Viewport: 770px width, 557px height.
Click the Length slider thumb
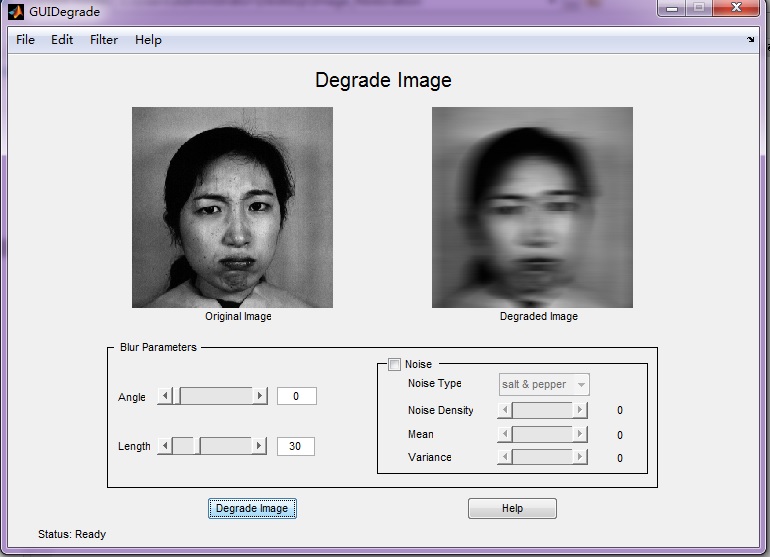[197, 446]
